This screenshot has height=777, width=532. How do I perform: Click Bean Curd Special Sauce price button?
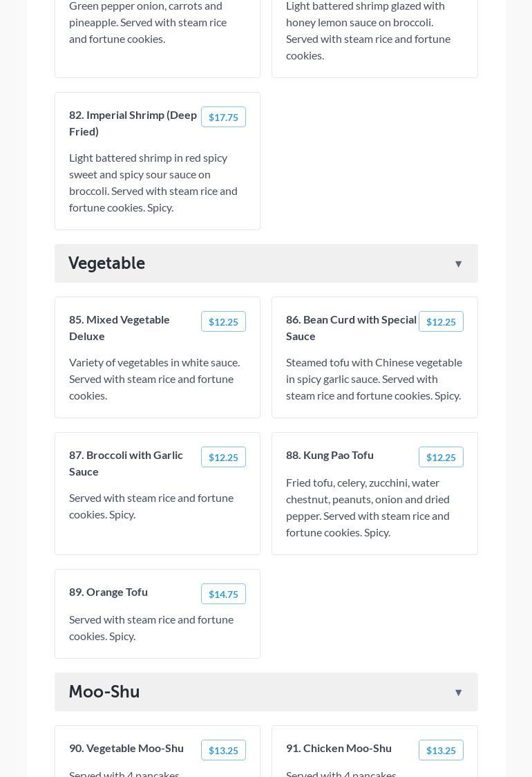[441, 322]
